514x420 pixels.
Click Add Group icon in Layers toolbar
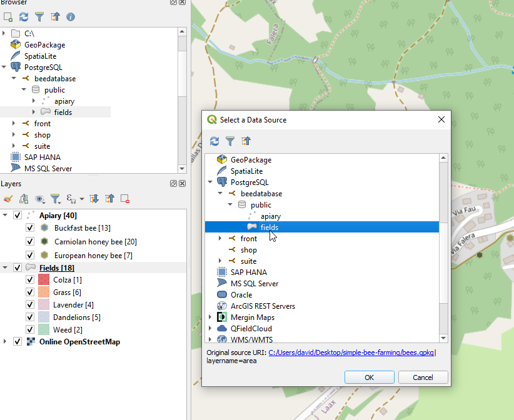[x=24, y=199]
